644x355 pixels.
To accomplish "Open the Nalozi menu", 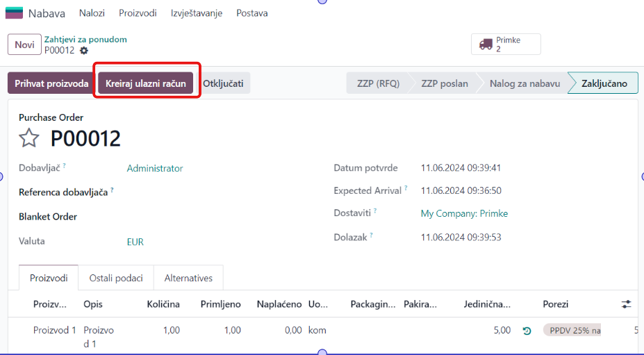I will click(x=92, y=13).
